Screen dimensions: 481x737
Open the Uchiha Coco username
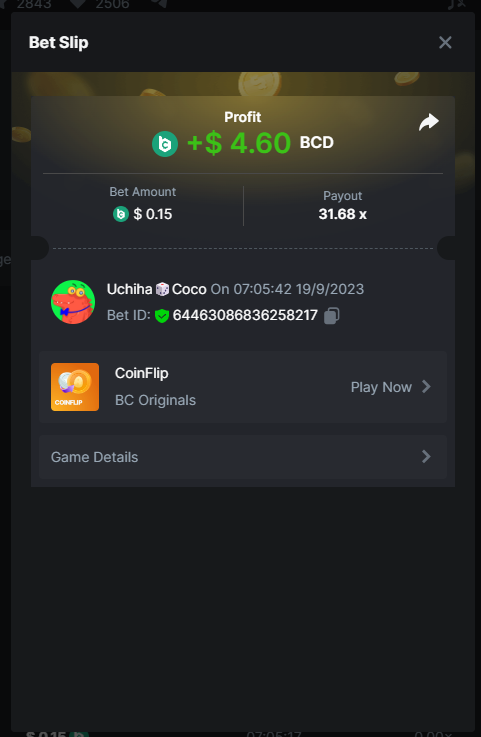157,289
